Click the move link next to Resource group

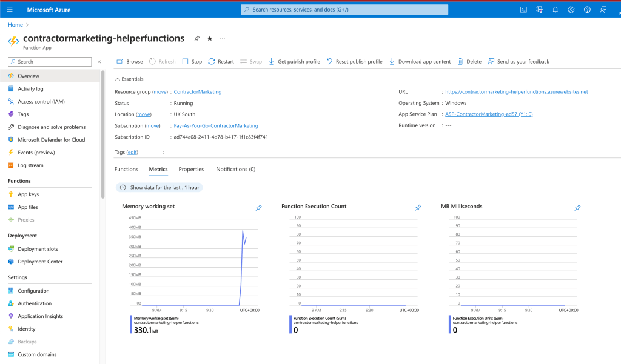pos(160,92)
